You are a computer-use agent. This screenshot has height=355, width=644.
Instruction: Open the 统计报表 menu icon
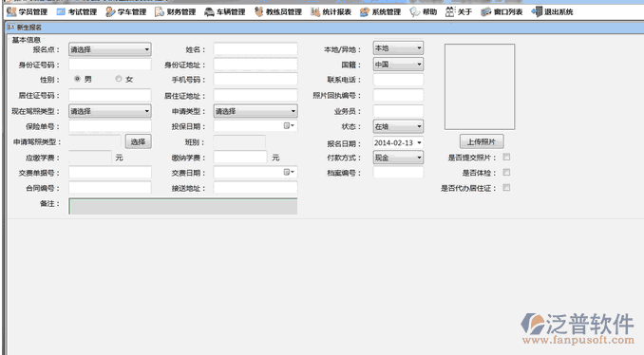(315, 12)
